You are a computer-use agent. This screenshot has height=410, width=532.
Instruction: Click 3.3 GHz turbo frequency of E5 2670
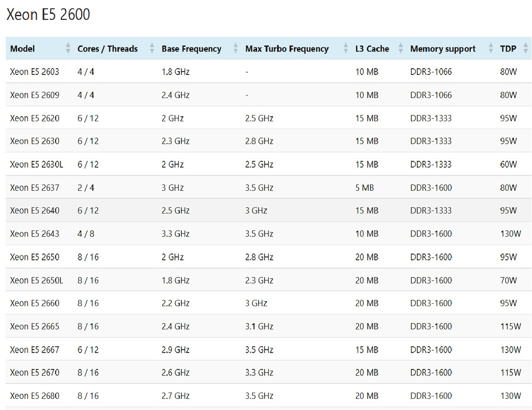tap(259, 372)
